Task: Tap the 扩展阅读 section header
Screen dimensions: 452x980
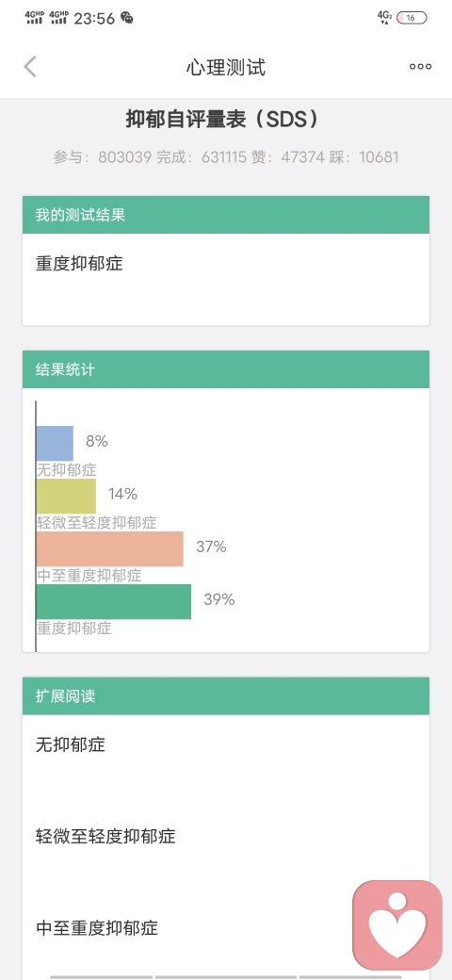Action: [x=226, y=696]
